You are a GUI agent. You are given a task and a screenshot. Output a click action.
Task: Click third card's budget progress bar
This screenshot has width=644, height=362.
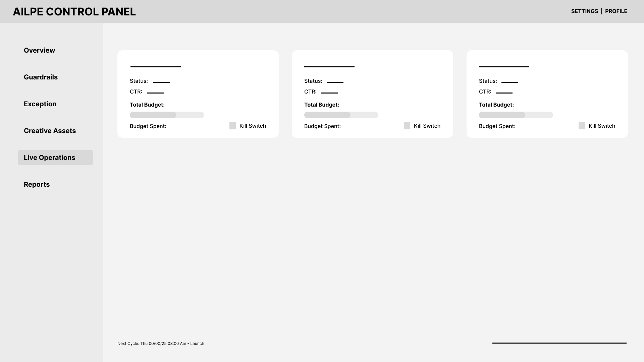pyautogui.click(x=516, y=115)
